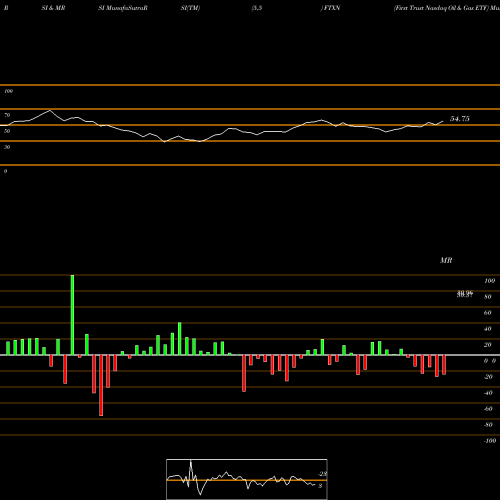Click the MR axis label 20

click(x=488, y=345)
